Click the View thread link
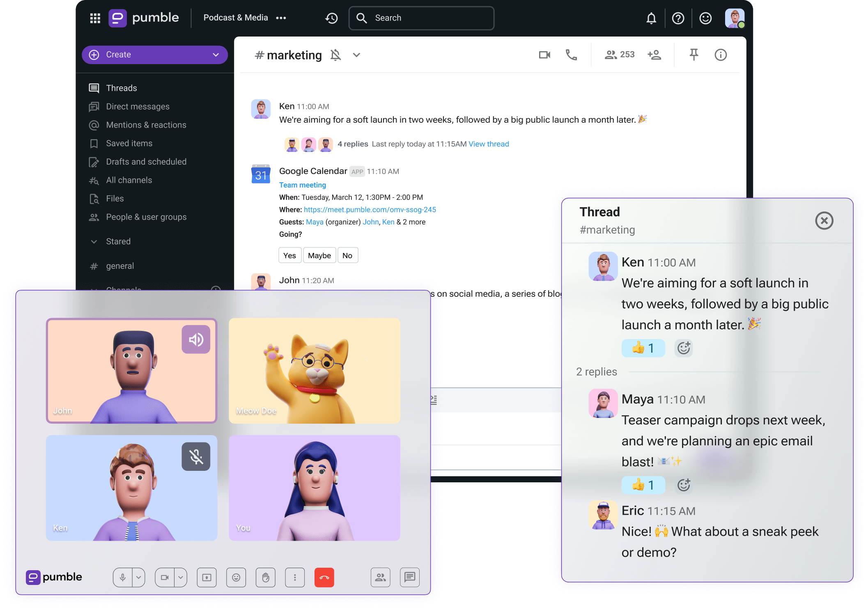 [489, 144]
